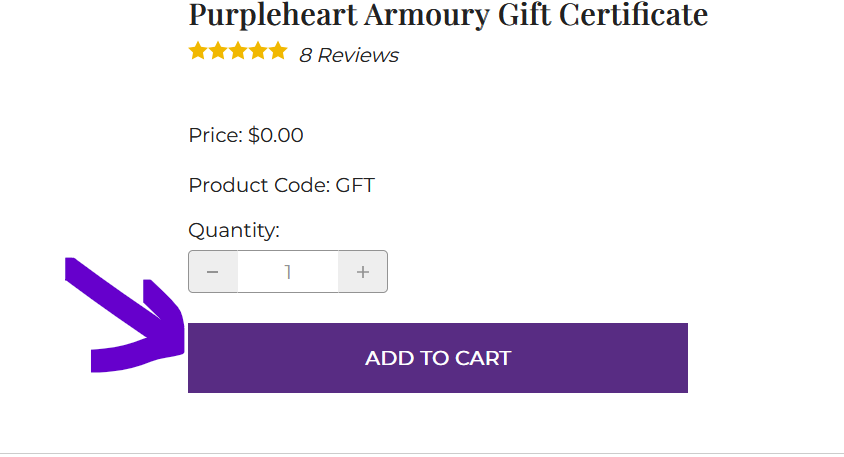Increase quantity with the plus button

point(363,272)
